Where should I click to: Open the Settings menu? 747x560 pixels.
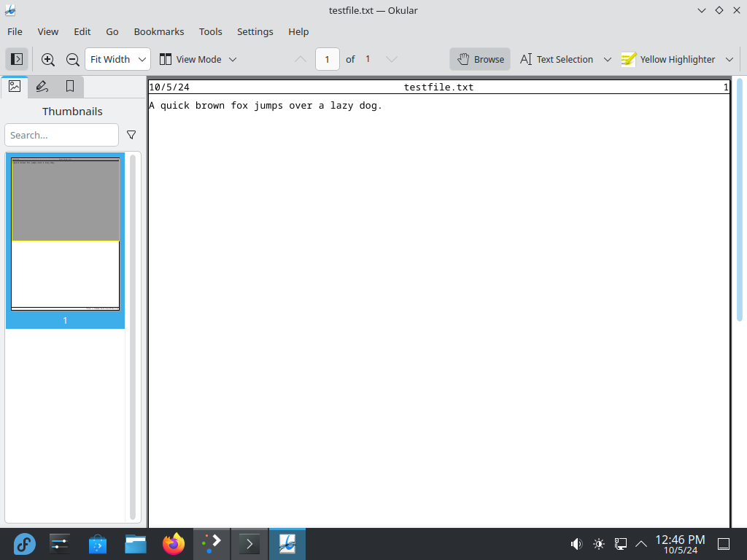pos(255,31)
